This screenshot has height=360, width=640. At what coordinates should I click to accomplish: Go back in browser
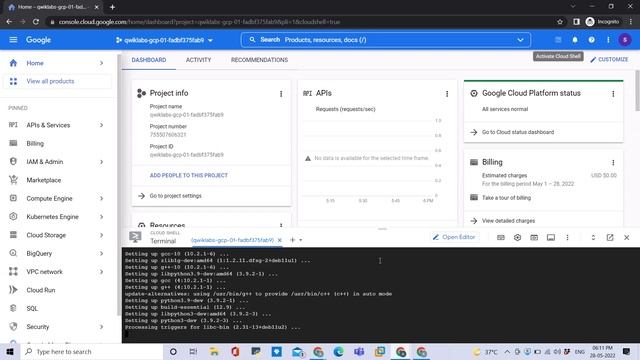click(x=9, y=22)
